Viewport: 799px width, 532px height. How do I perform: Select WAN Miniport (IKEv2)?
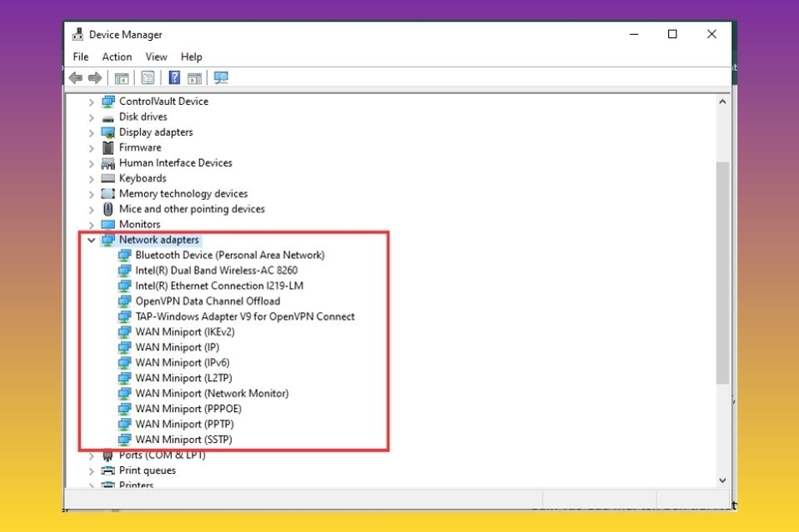click(x=185, y=332)
